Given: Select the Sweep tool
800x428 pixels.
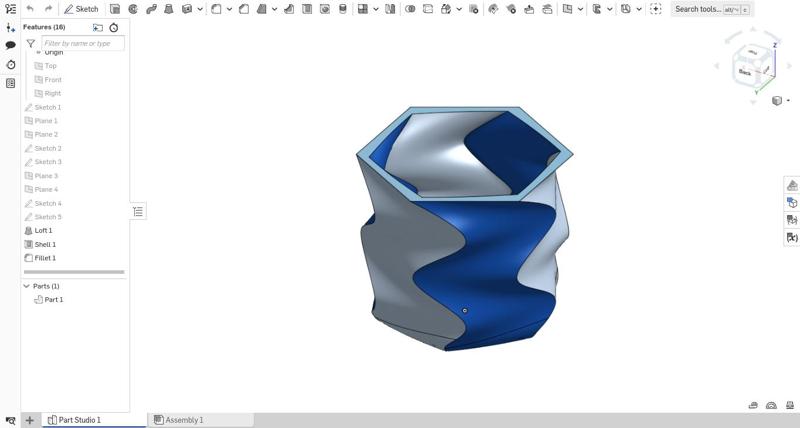Looking at the screenshot, I should (151, 9).
